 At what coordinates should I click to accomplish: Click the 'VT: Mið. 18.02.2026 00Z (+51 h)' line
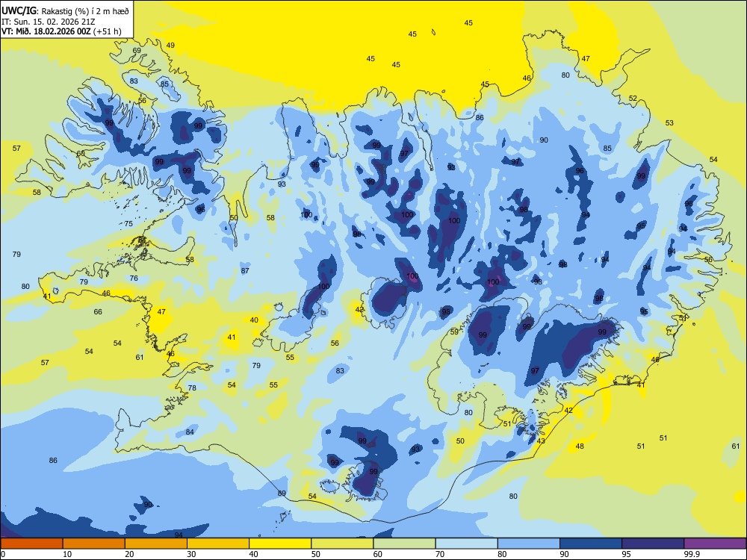click(61, 31)
